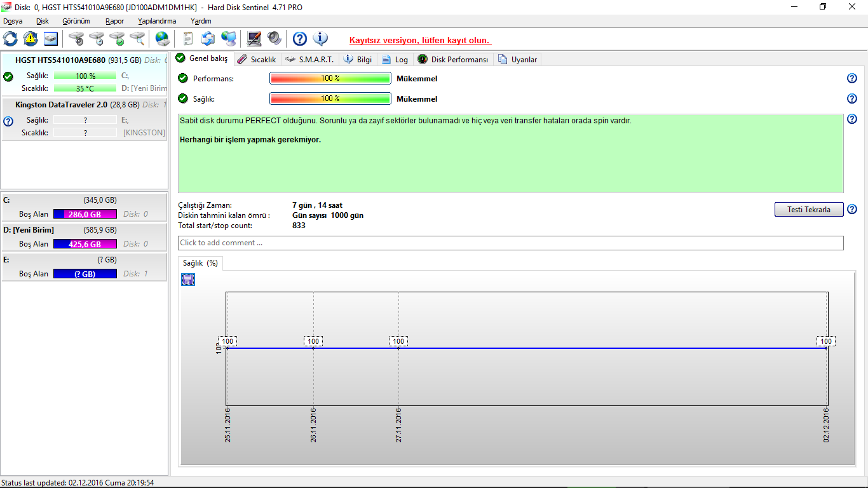Select the HGST HTS541010A9E680 disk entry
868x488 pixels.
85,74
